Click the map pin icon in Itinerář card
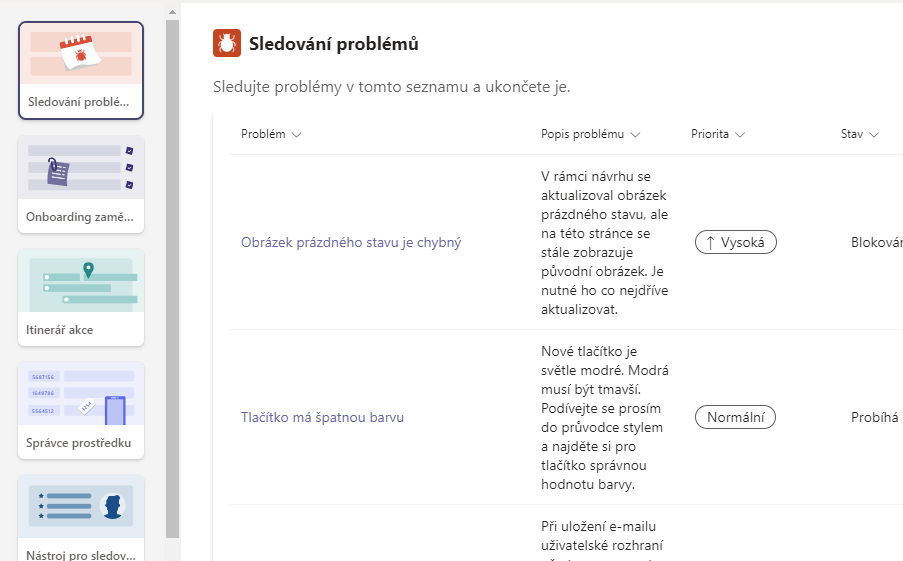Viewport: 903px width, 561px height. (88, 270)
